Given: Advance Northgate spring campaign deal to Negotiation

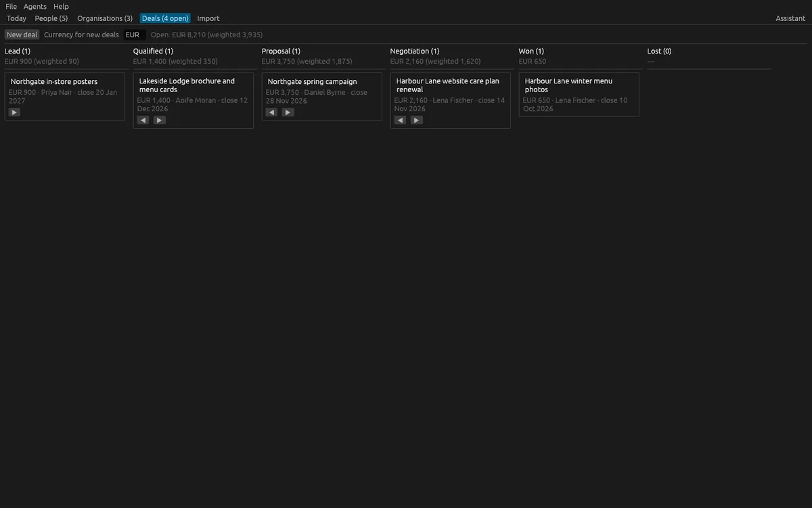Looking at the screenshot, I should (288, 112).
